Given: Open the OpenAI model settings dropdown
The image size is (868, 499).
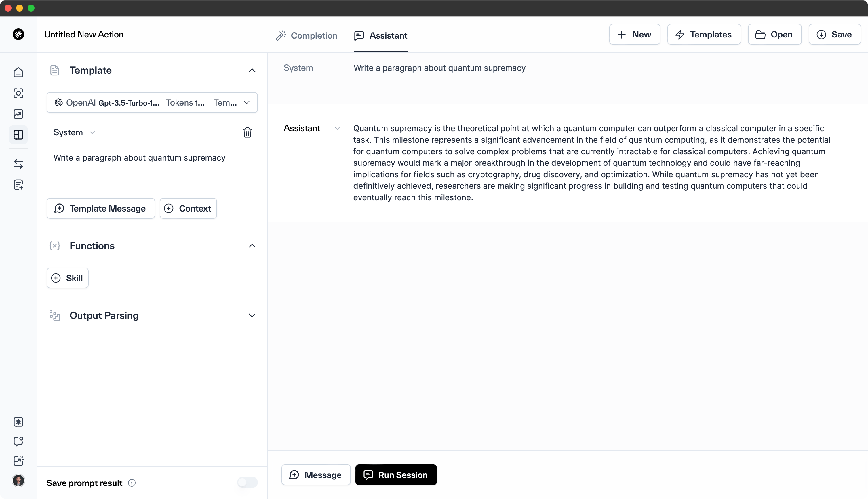Looking at the screenshot, I should click(x=152, y=102).
